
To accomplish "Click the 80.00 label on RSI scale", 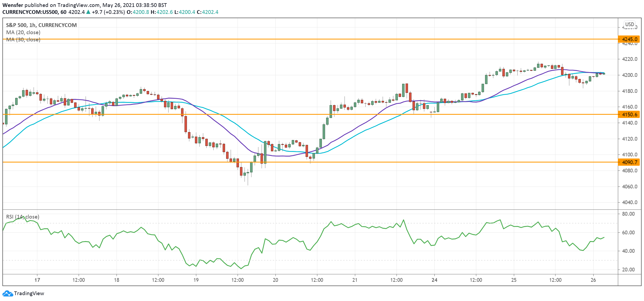I will tap(628, 214).
